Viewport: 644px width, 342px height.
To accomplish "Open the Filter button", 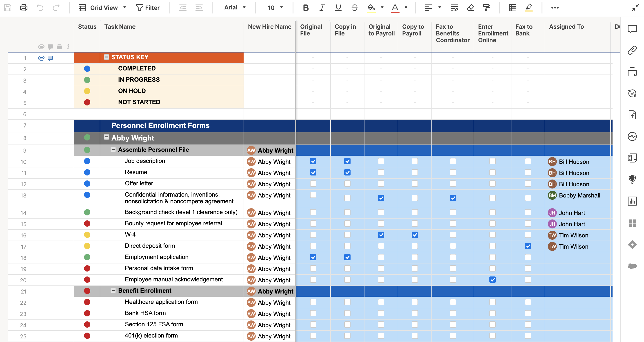I will coord(148,8).
